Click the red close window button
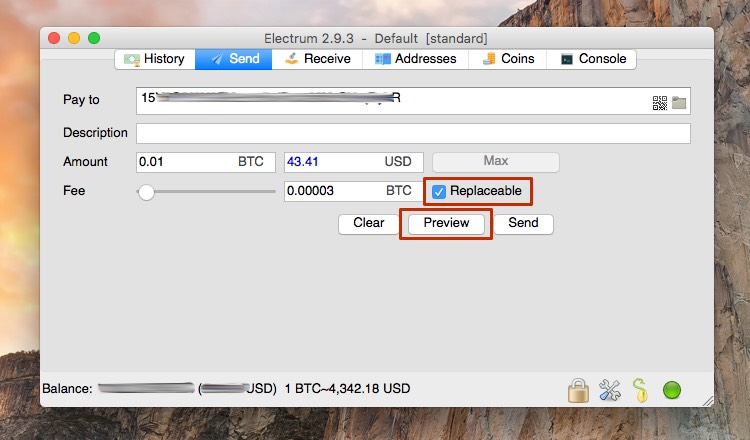Screen dimensions: 750x440 [x=54, y=38]
